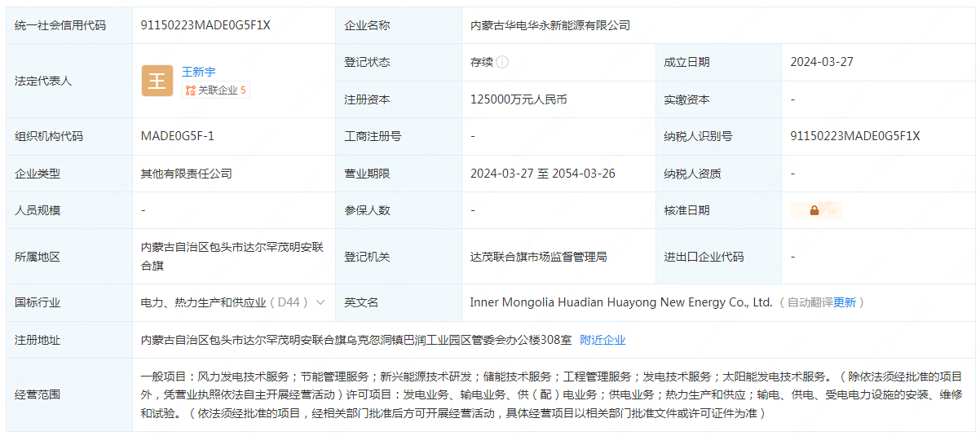The width and height of the screenshot is (980, 436).
Task: Open legal representative 王新宇 link
Action: click(x=198, y=72)
